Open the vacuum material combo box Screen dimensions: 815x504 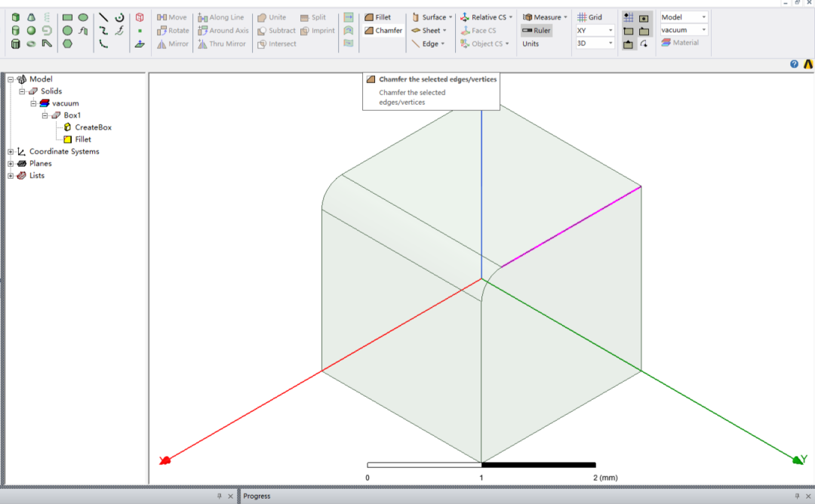684,30
